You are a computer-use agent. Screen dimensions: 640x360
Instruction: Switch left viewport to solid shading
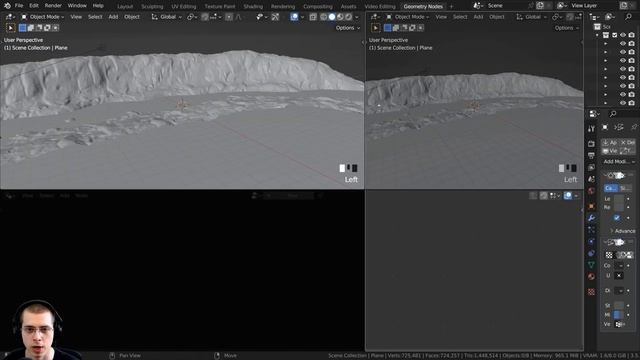point(332,17)
